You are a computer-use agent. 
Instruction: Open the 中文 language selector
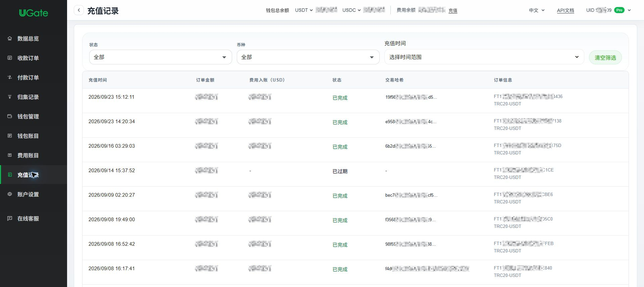pos(537,10)
